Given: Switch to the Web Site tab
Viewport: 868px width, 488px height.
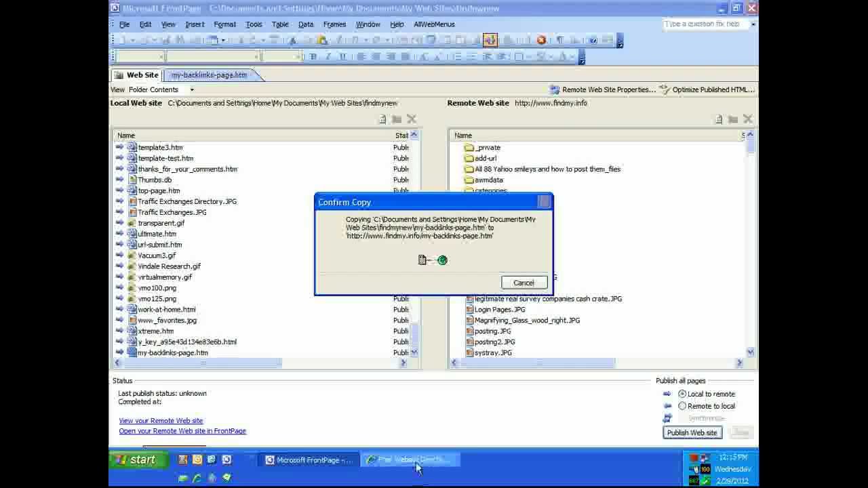Looking at the screenshot, I should tap(137, 75).
